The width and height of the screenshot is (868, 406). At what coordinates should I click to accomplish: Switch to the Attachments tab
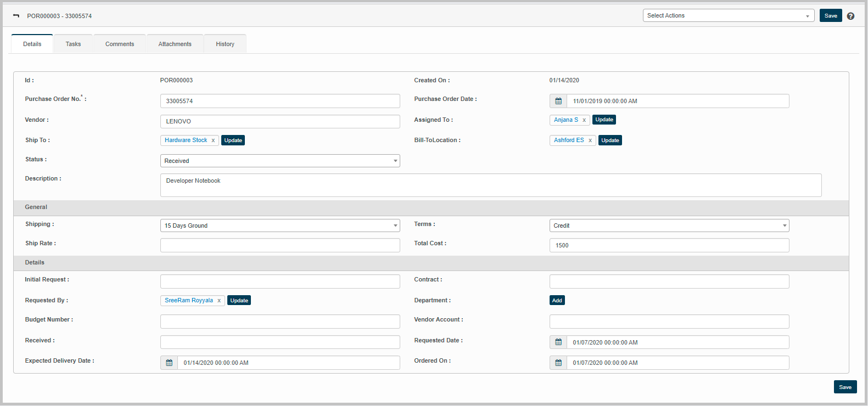click(x=175, y=44)
